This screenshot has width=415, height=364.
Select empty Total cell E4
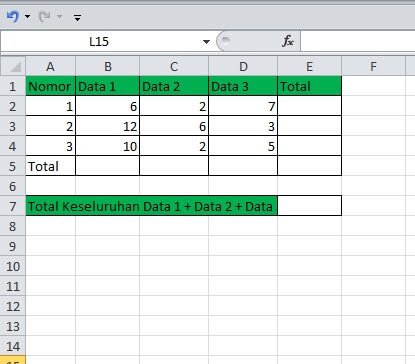click(x=309, y=146)
